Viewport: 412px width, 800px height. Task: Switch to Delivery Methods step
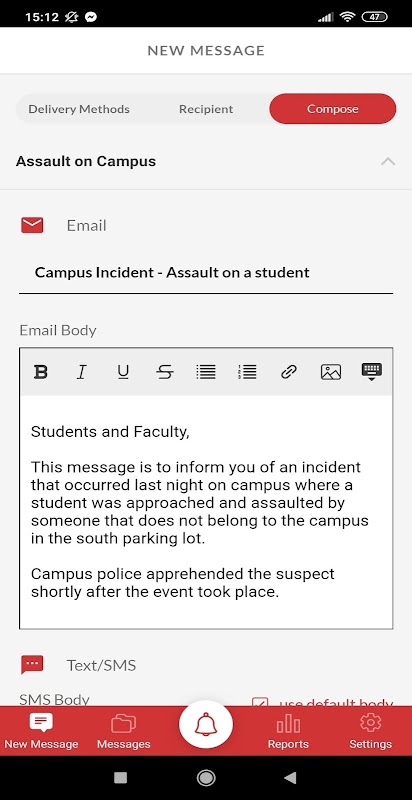(79, 109)
